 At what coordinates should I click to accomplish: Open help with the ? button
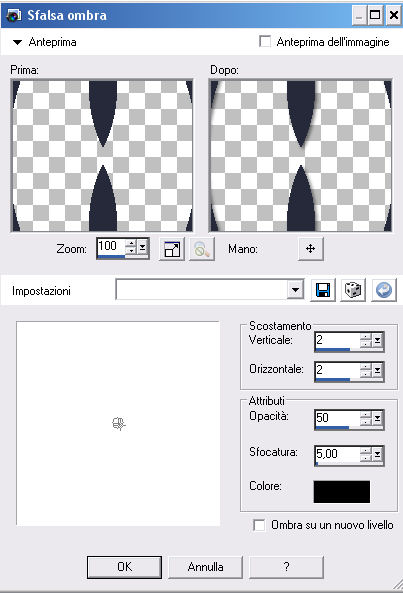286,567
